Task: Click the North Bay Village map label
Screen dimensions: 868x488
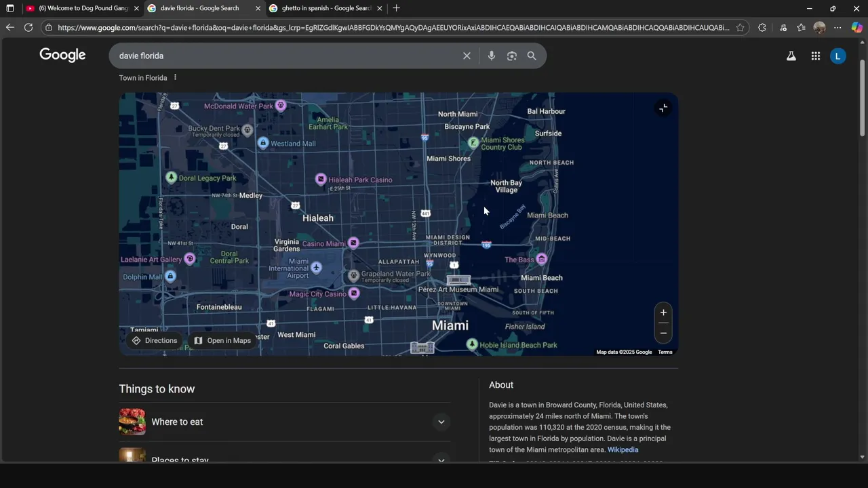Action: pyautogui.click(x=506, y=186)
